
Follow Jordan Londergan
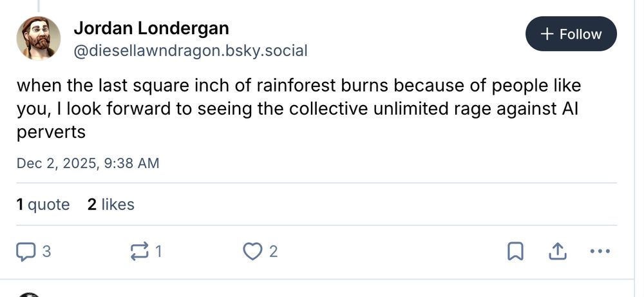(571, 34)
